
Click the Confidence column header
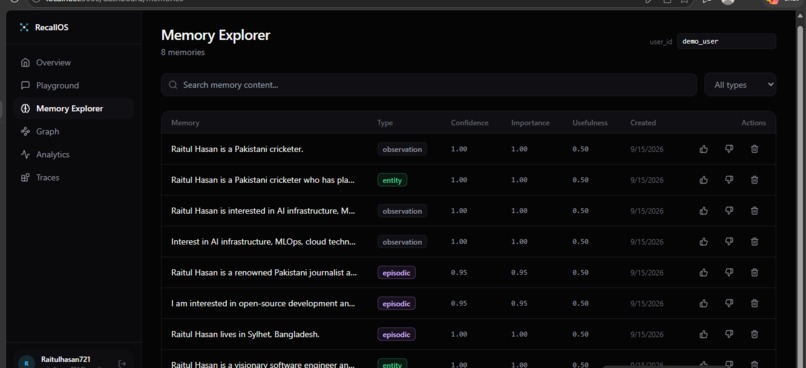pos(470,123)
